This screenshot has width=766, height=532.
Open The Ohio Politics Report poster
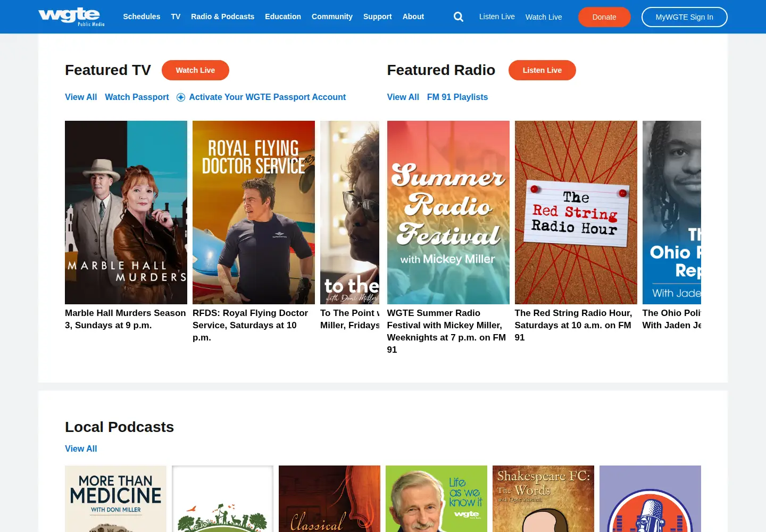coord(672,212)
